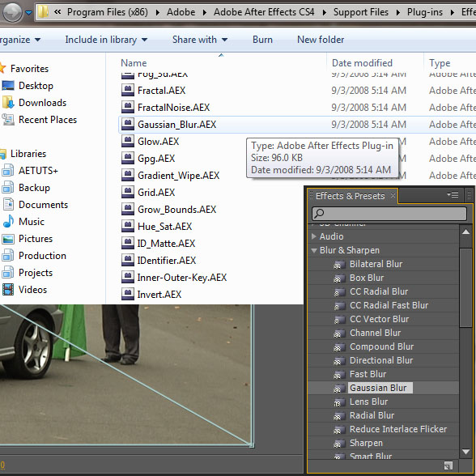The height and width of the screenshot is (476, 476).
Task: Click the effects list scrollbar thumb
Action: coord(465,287)
